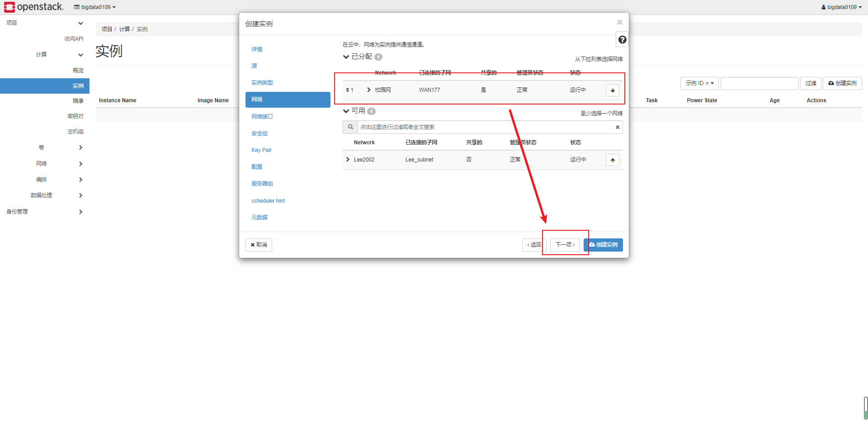
Task: Open 密钥对 in sidebar
Action: point(75,116)
